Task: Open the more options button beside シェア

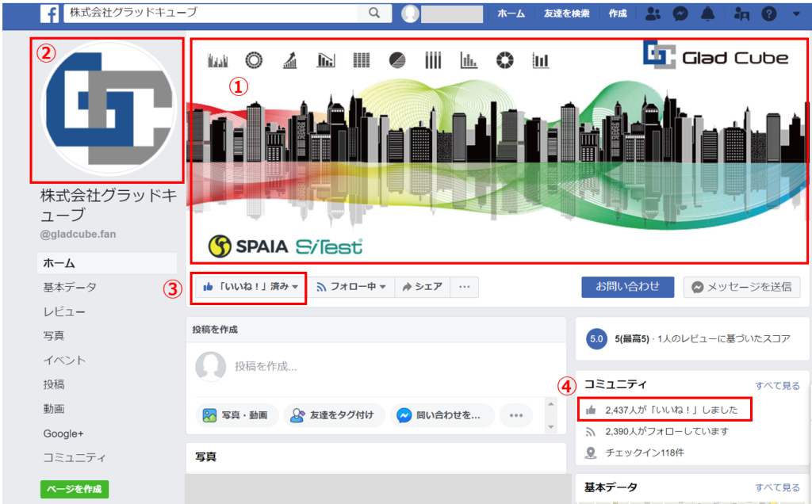Action: click(465, 287)
